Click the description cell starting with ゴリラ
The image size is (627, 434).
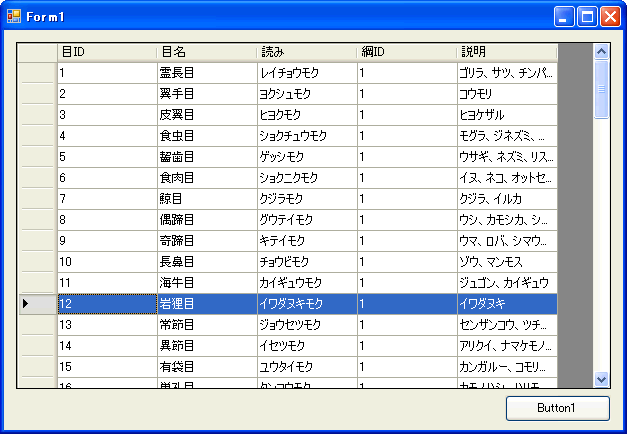[x=507, y=73]
